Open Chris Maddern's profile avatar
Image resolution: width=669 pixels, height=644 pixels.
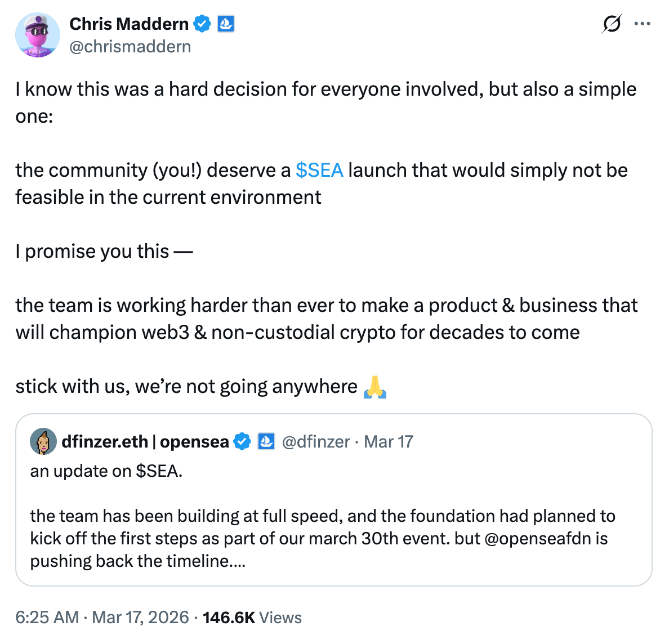click(x=37, y=35)
